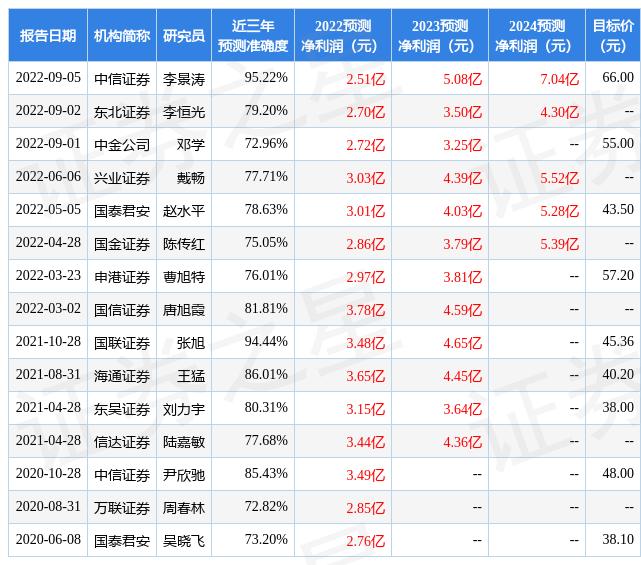Click accuracy value 73.20%
This screenshot has width=641, height=565.
point(266,540)
